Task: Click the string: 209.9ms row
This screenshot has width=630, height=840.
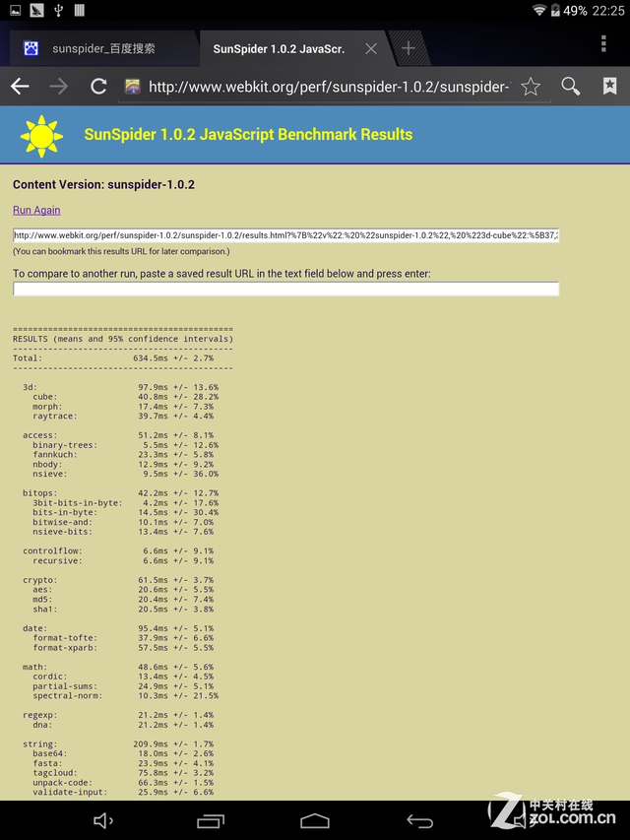Action: pos(118,743)
